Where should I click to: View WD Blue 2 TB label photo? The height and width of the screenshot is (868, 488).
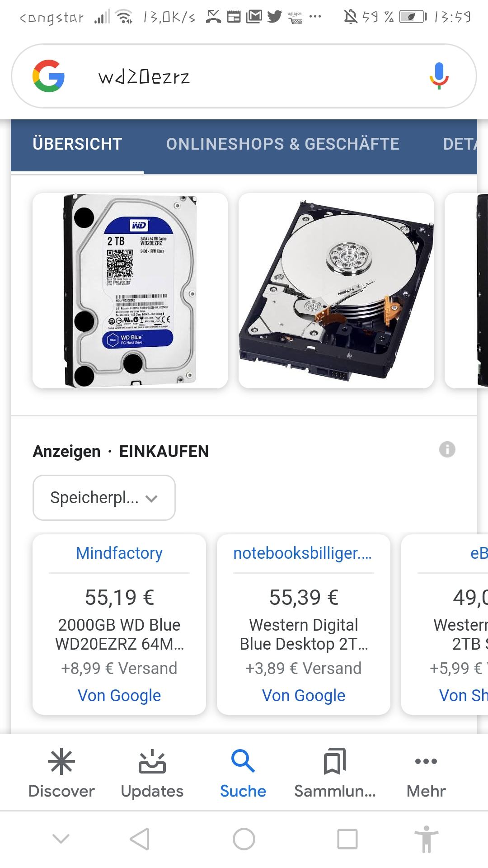pos(130,291)
